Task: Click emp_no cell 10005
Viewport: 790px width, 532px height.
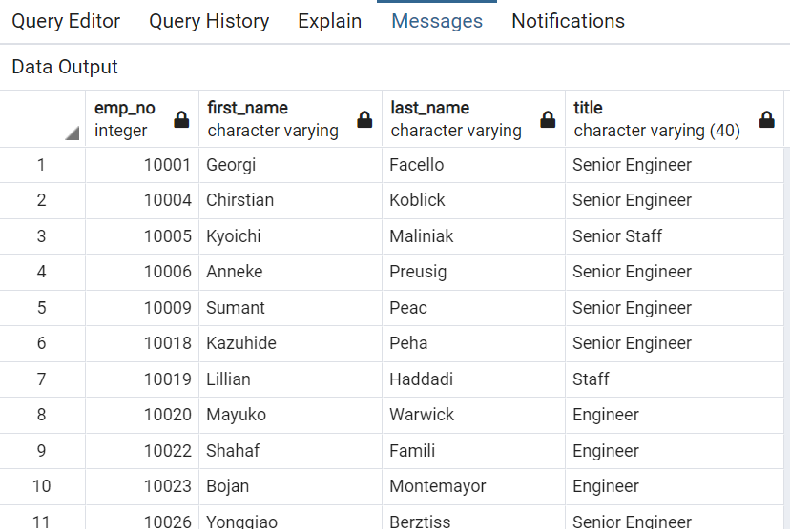Action: [x=142, y=236]
